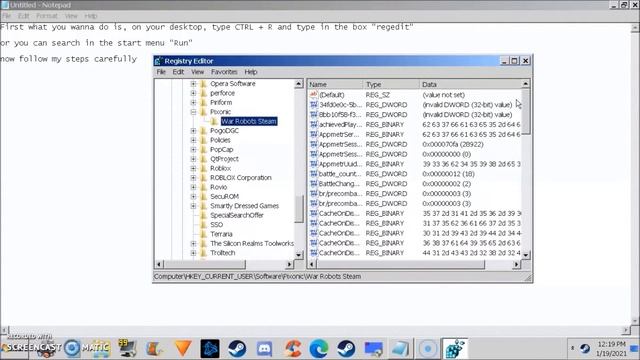Open Registry Editor Edit menu
This screenshot has height=360, width=640.
point(178,72)
